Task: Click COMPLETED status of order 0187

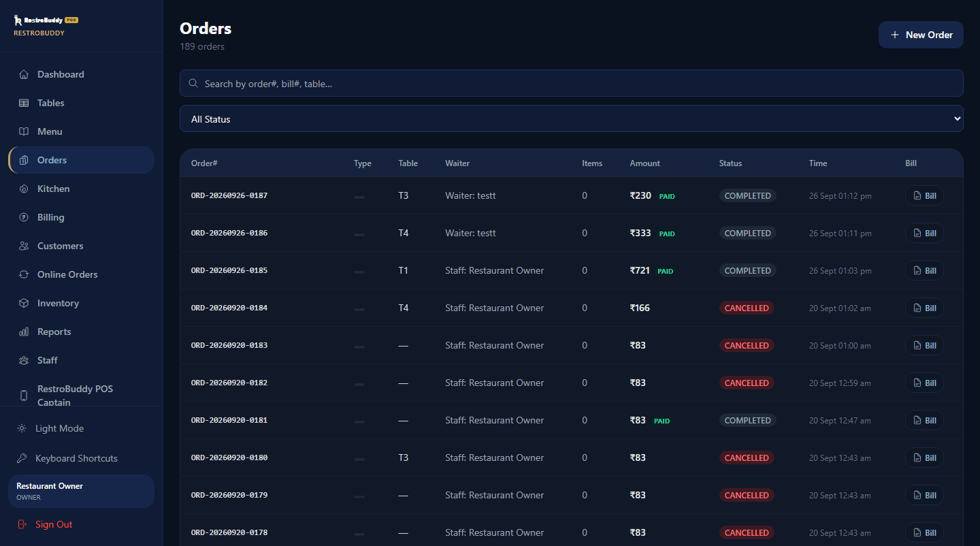Action: (x=748, y=195)
